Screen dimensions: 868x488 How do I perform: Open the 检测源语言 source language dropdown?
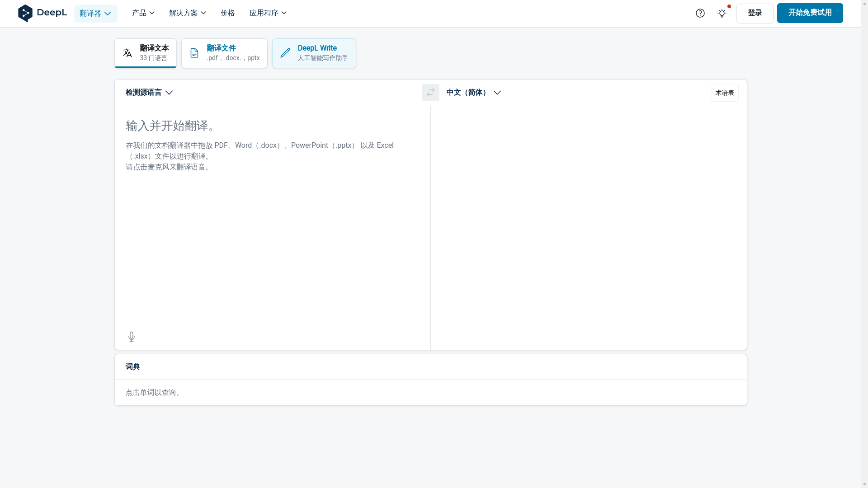(x=149, y=93)
